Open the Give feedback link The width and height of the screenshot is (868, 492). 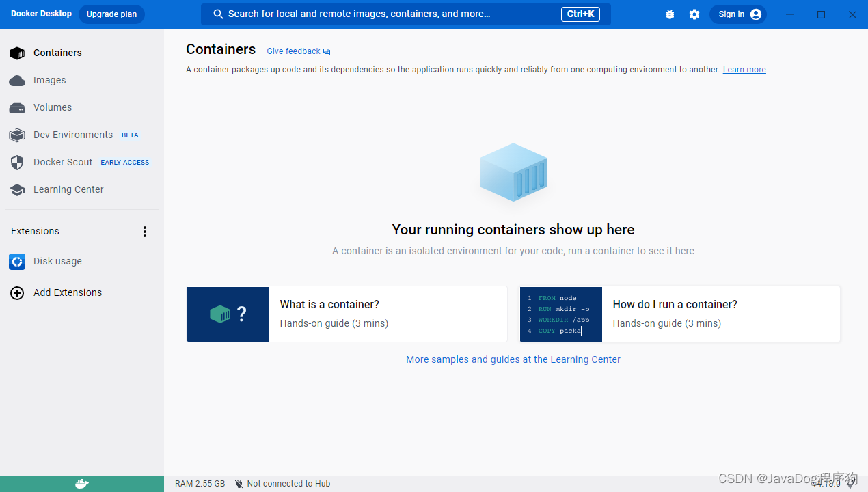pyautogui.click(x=293, y=51)
